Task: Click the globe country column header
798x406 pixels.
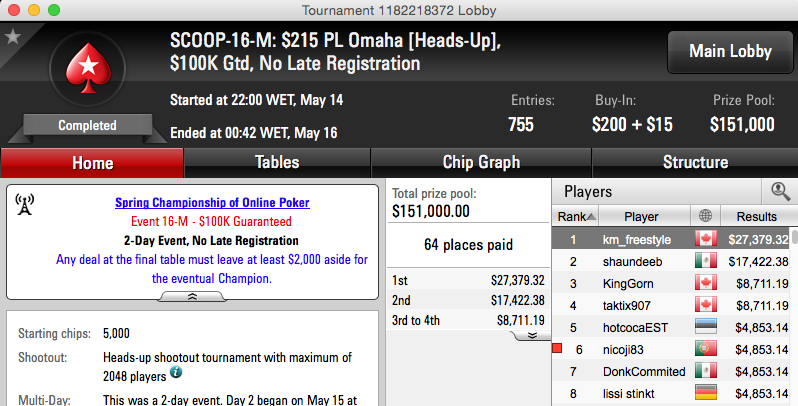Action: pos(705,216)
